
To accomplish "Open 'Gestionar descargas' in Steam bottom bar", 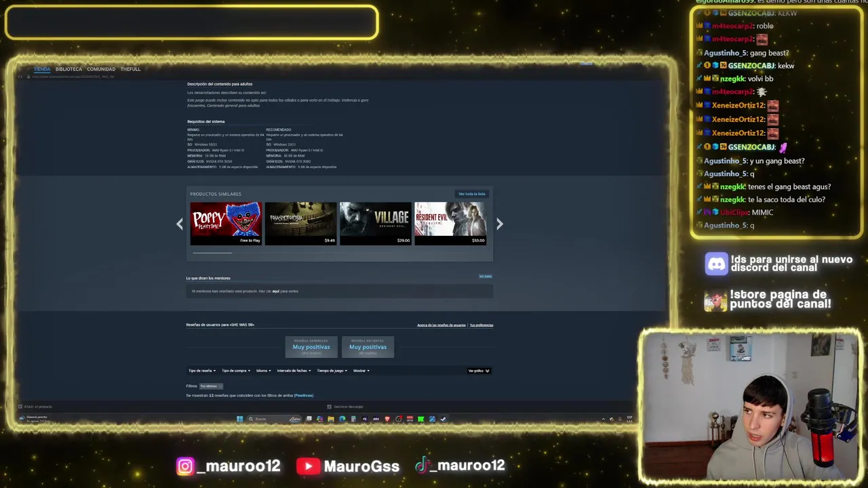I will [345, 407].
